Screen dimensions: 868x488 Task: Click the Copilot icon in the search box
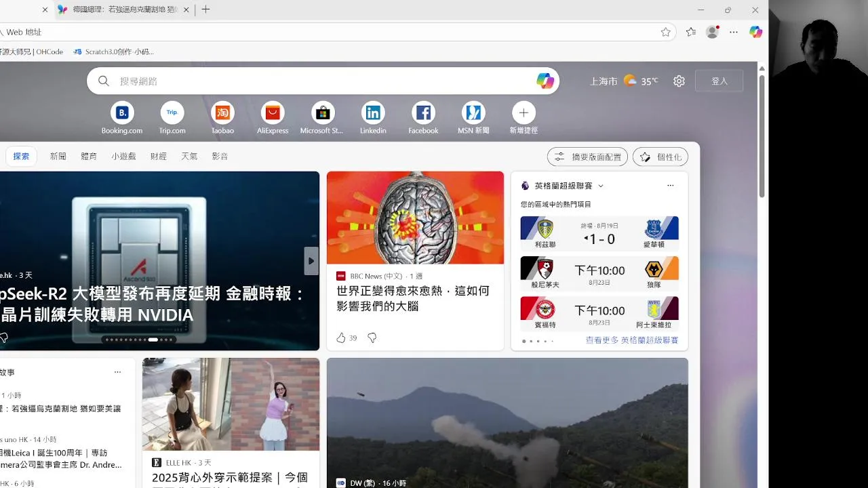coord(545,81)
